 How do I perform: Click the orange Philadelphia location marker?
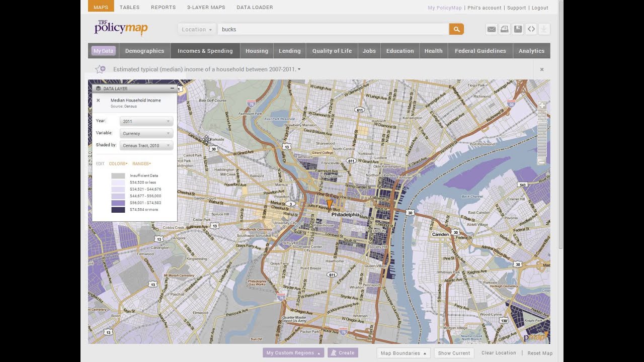point(330,204)
